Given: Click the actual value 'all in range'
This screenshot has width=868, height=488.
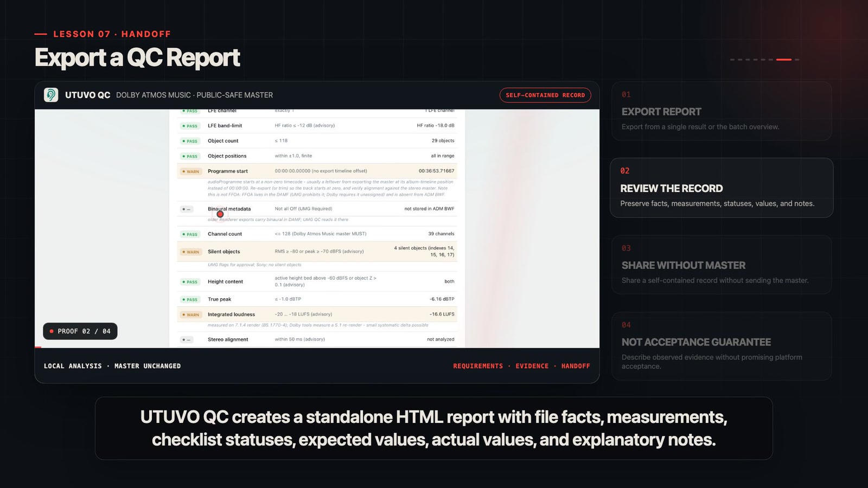Looking at the screenshot, I should [x=443, y=156].
